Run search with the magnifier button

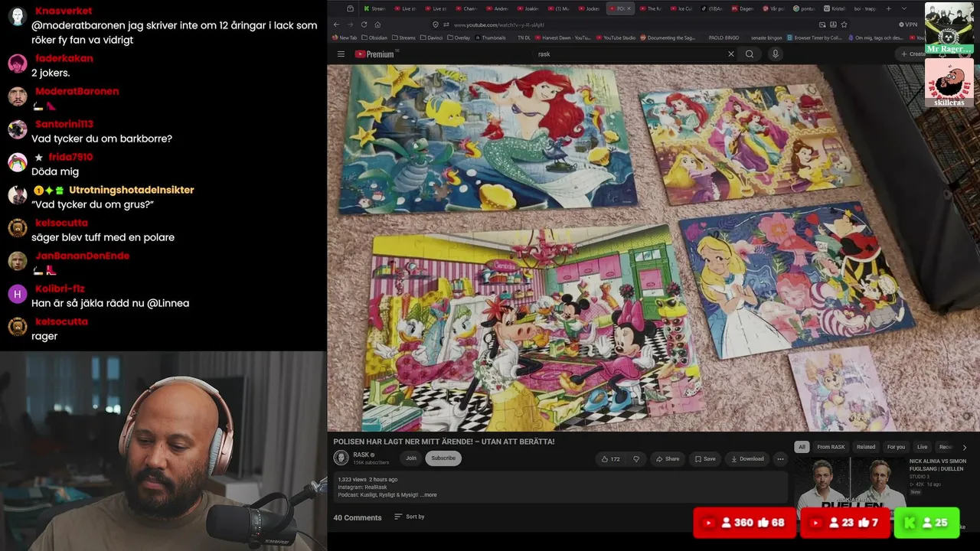tap(750, 54)
